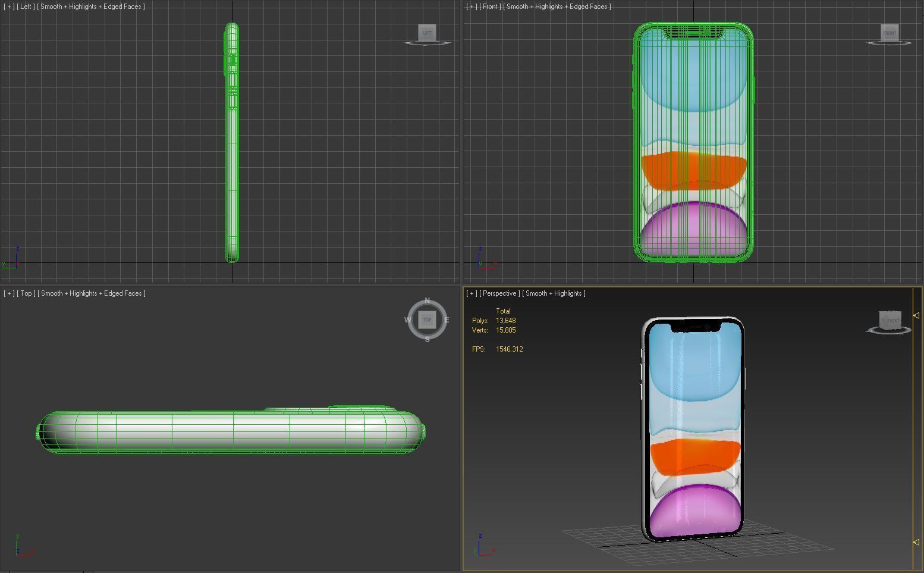Click the TOP face of the ViewCube
924x573 pixels.
(427, 320)
